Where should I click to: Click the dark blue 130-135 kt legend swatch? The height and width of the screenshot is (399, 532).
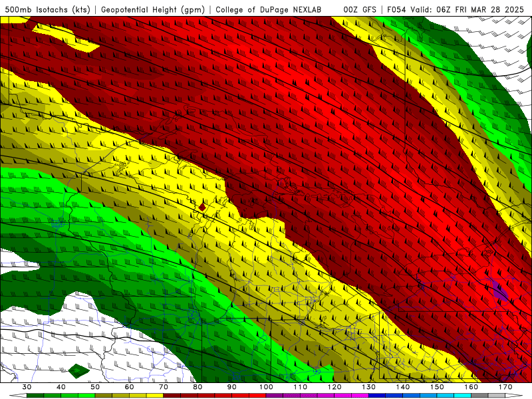(377, 396)
